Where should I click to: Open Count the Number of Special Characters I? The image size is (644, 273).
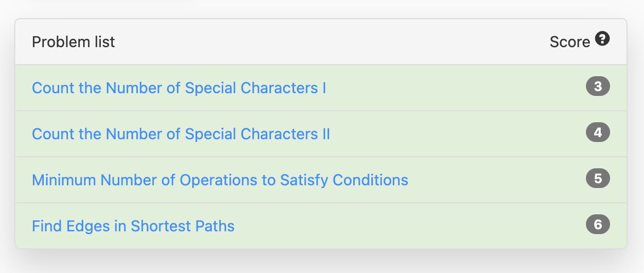point(179,88)
